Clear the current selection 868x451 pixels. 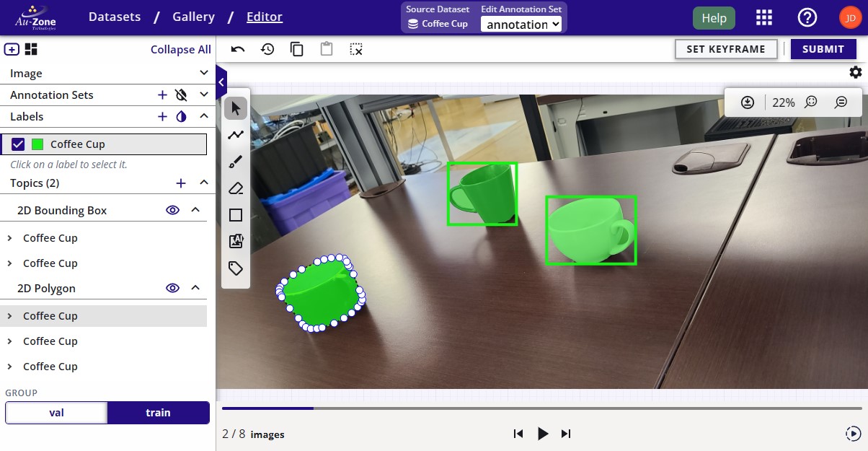pyautogui.click(x=356, y=49)
